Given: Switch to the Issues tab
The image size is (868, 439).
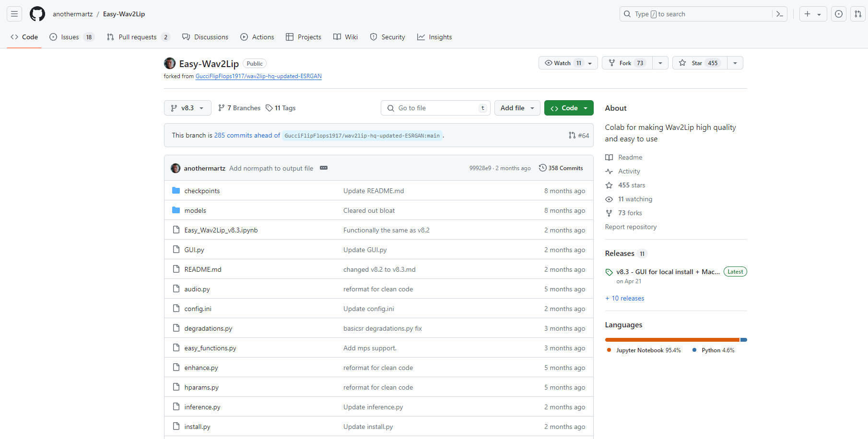Looking at the screenshot, I should (70, 37).
